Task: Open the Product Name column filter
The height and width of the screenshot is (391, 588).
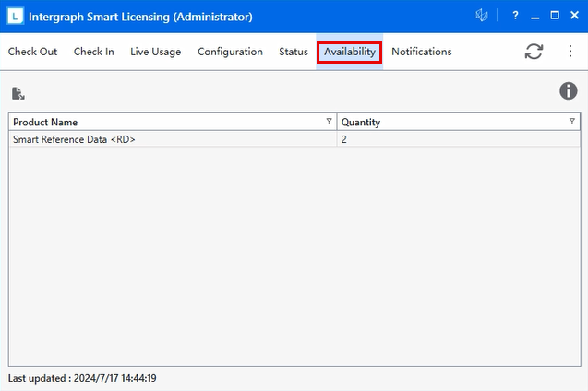Action: tap(330, 122)
